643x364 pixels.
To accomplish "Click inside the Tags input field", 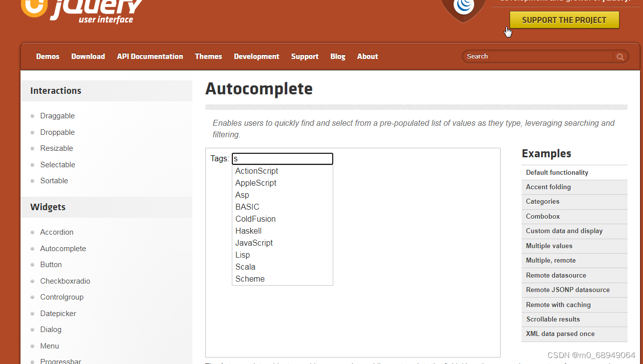I will pos(282,158).
